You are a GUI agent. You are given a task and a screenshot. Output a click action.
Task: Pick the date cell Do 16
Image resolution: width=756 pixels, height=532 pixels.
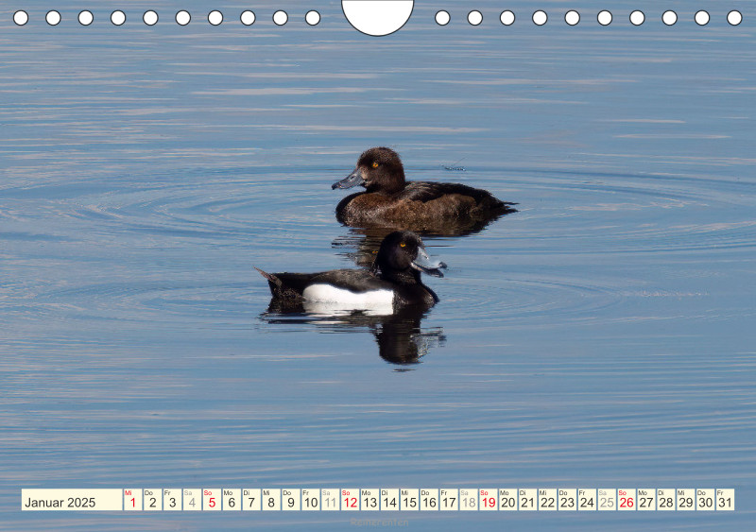coord(429,499)
